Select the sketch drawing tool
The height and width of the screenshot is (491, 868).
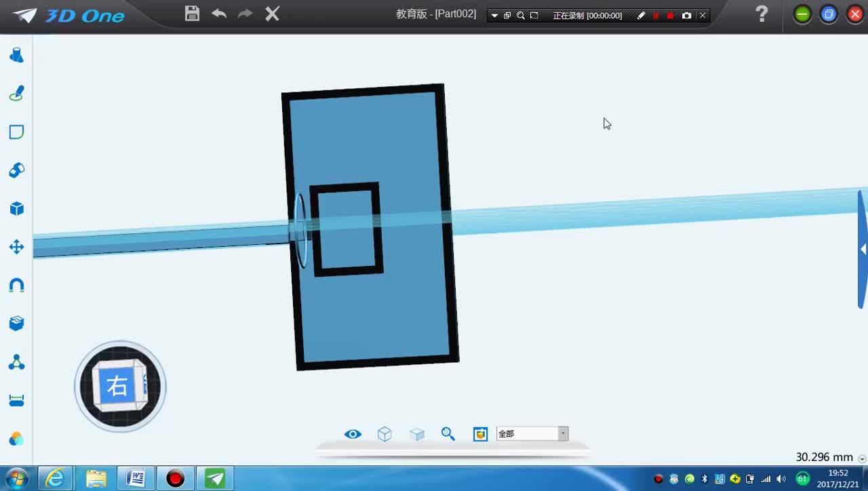(x=16, y=94)
